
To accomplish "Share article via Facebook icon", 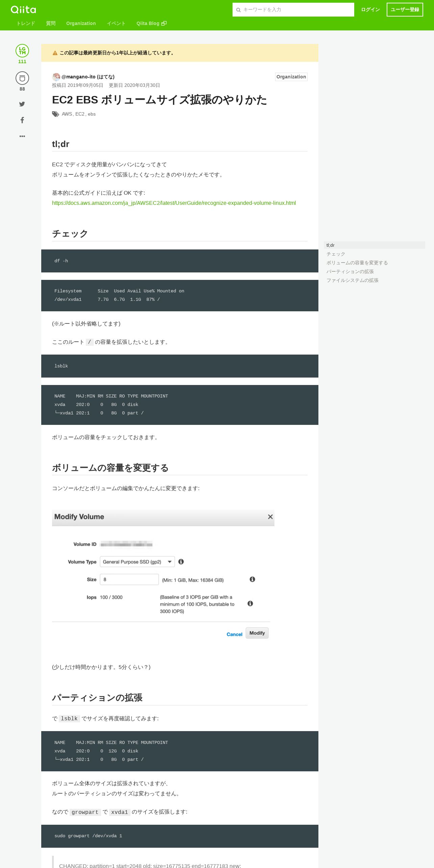I will 22,120.
